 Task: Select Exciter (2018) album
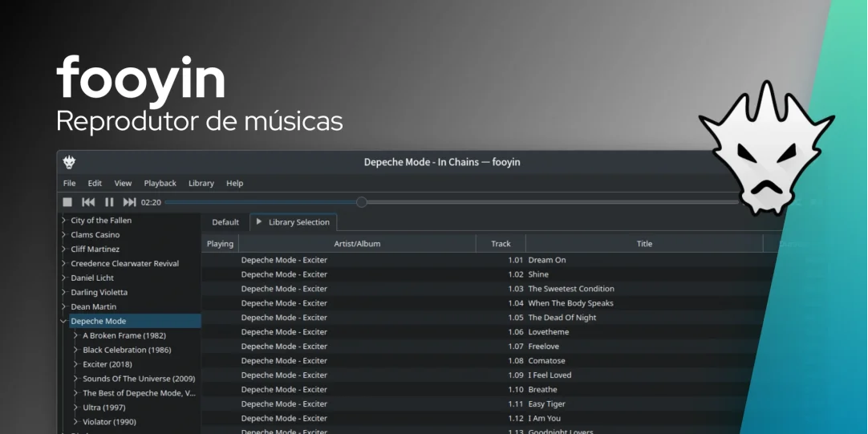107,364
